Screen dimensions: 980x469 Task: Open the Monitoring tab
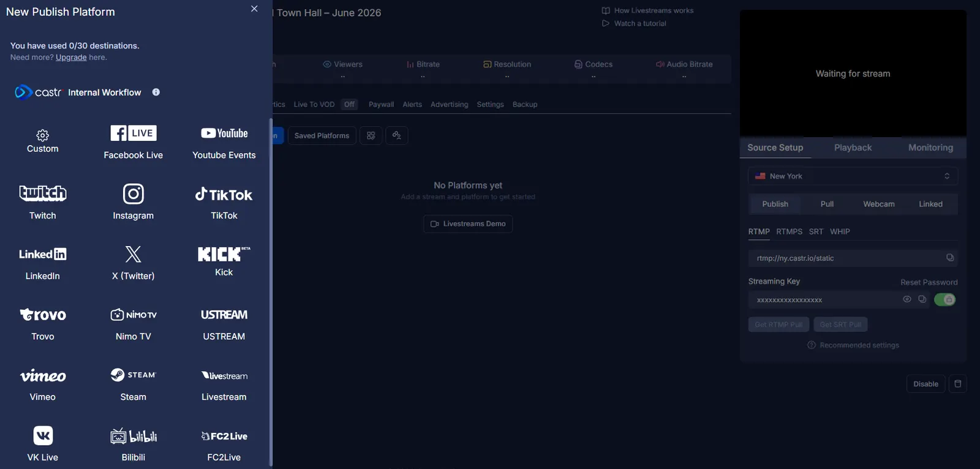click(x=930, y=148)
